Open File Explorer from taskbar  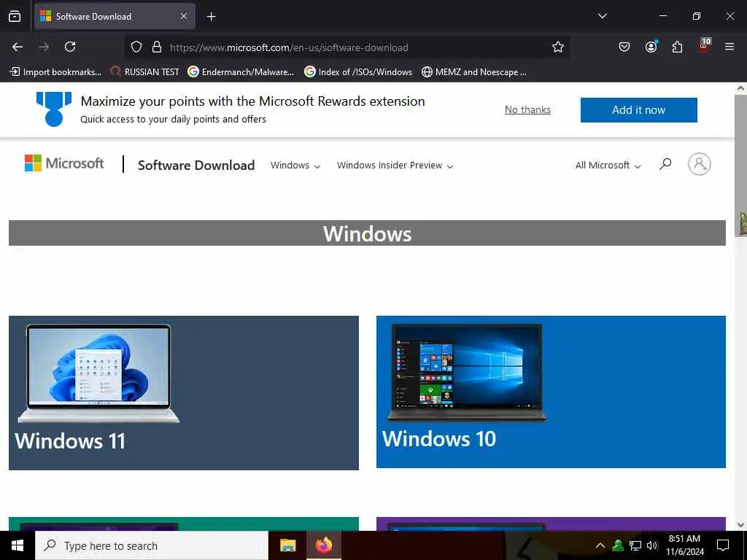[287, 545]
